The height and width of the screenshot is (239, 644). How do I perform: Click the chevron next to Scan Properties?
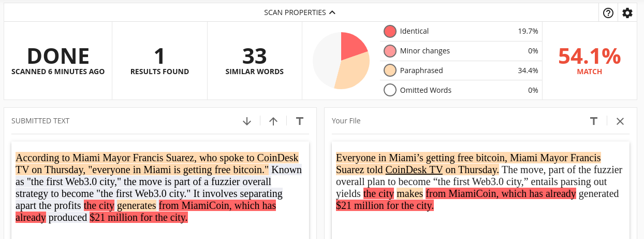[x=332, y=12]
